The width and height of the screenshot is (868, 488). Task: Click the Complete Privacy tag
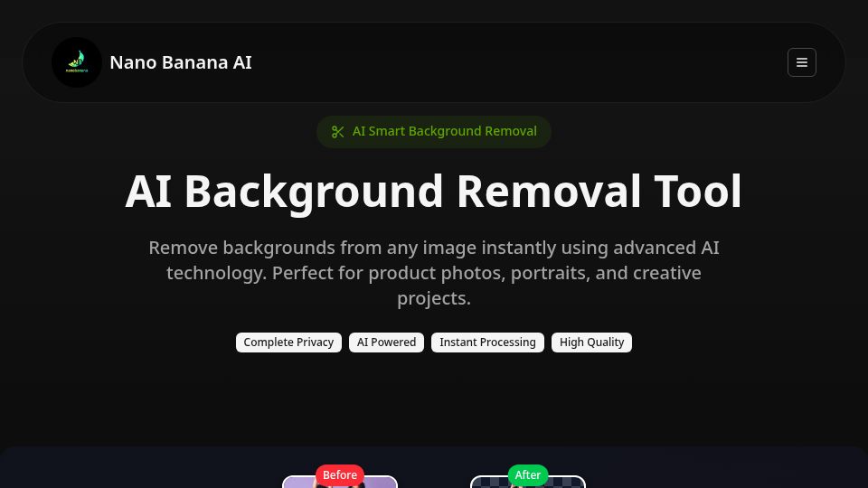tap(288, 343)
